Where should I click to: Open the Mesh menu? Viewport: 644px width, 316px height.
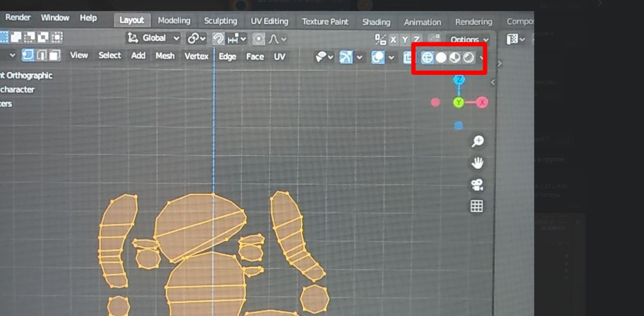pyautogui.click(x=165, y=56)
